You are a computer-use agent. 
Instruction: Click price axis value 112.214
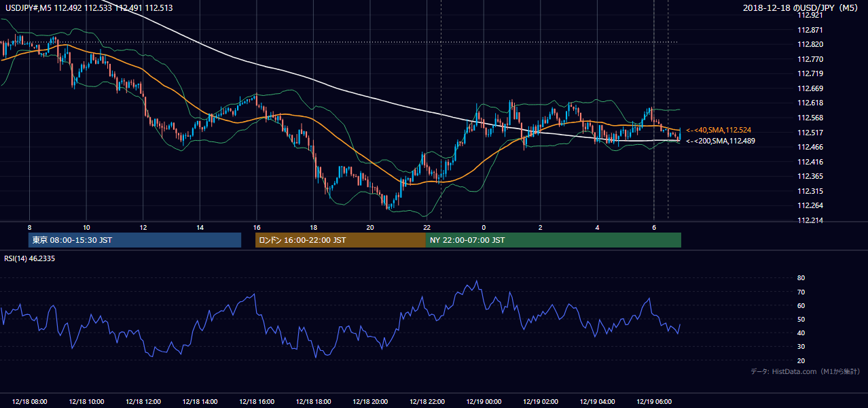[x=811, y=220]
